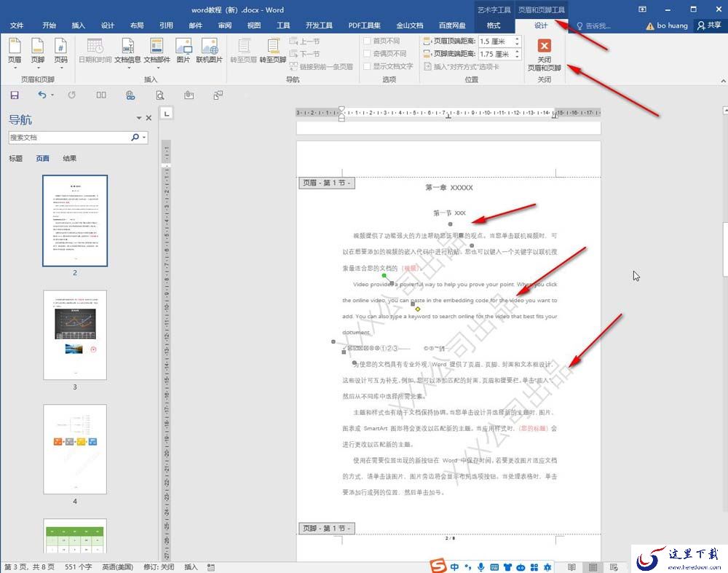Click the print preview magnifier icon

click(x=160, y=95)
